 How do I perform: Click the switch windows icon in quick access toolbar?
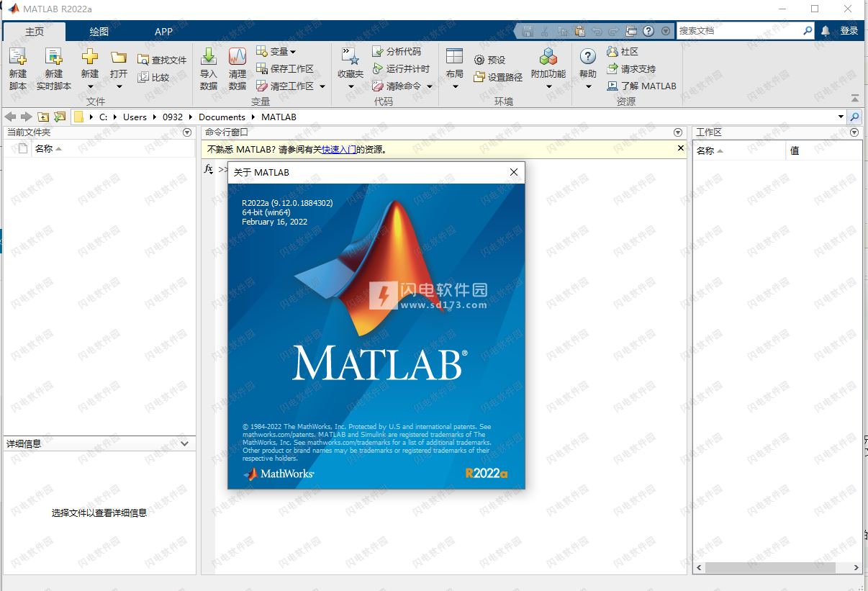pos(631,31)
